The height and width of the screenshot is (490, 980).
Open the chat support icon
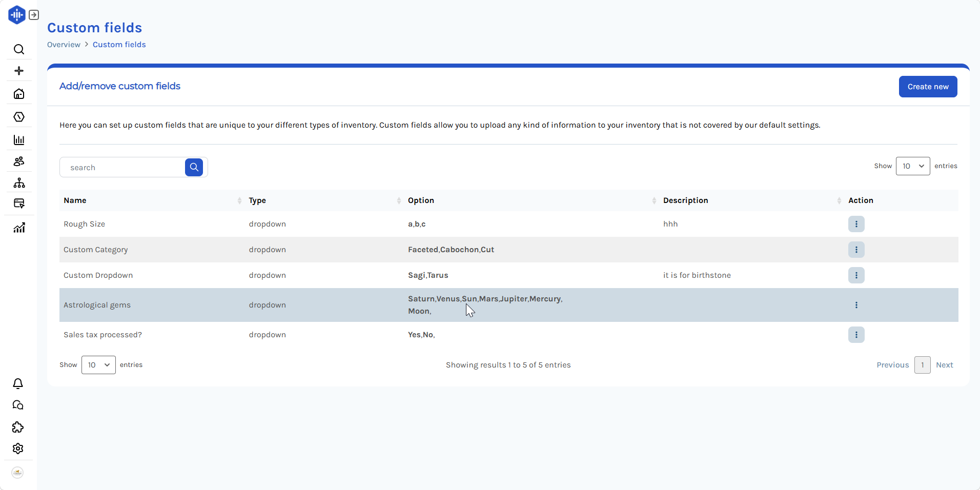click(18, 405)
